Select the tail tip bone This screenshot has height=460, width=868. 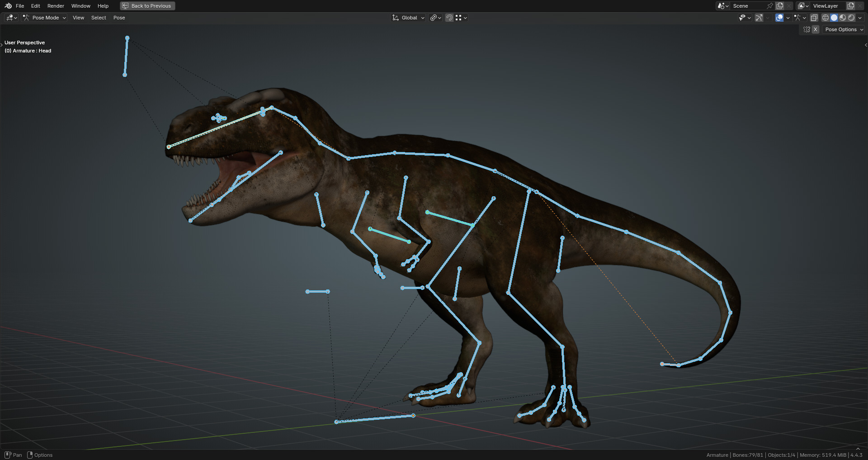tap(670, 365)
